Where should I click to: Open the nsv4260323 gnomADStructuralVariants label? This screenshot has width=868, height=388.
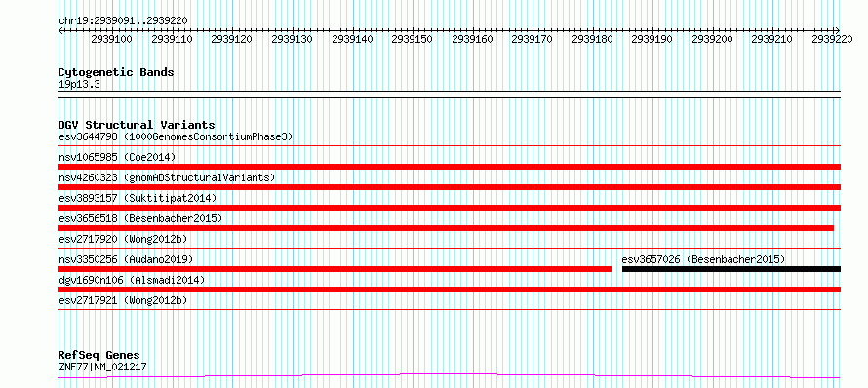tap(167, 177)
